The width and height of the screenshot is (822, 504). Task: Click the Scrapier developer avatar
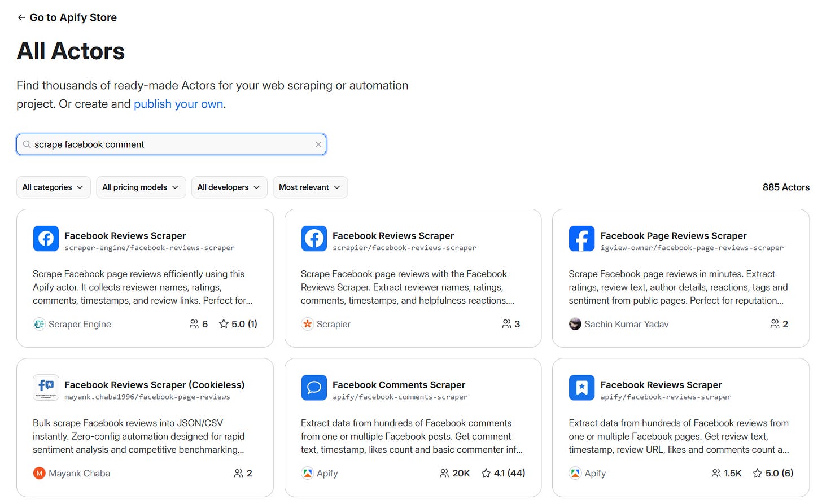(307, 324)
